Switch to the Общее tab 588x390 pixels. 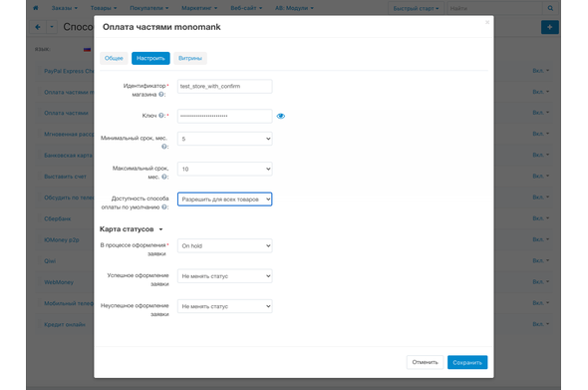114,58
